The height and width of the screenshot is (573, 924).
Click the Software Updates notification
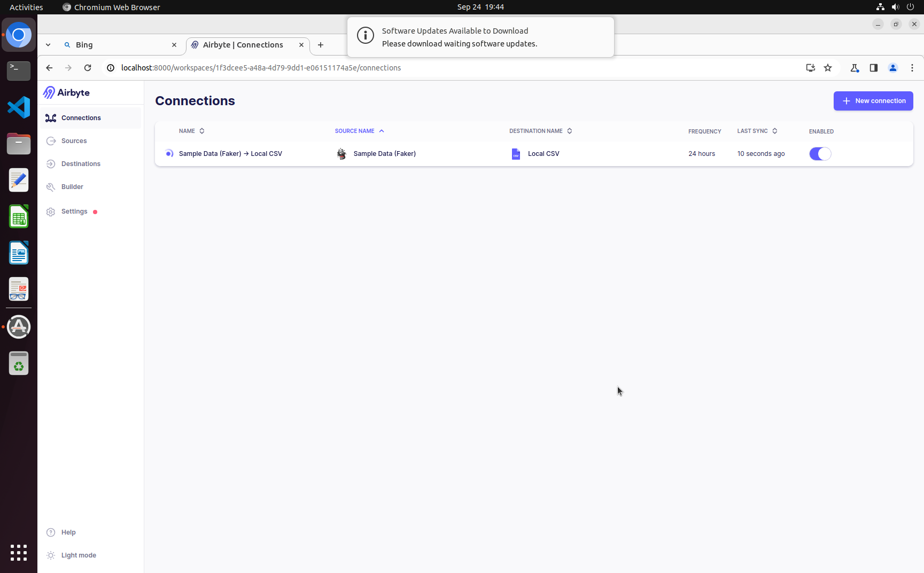coord(480,37)
